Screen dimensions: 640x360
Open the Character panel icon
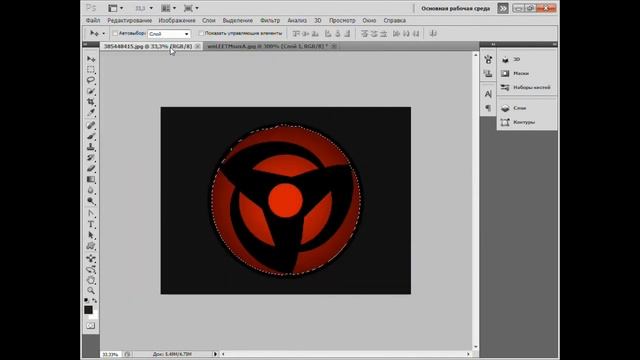(x=488, y=94)
